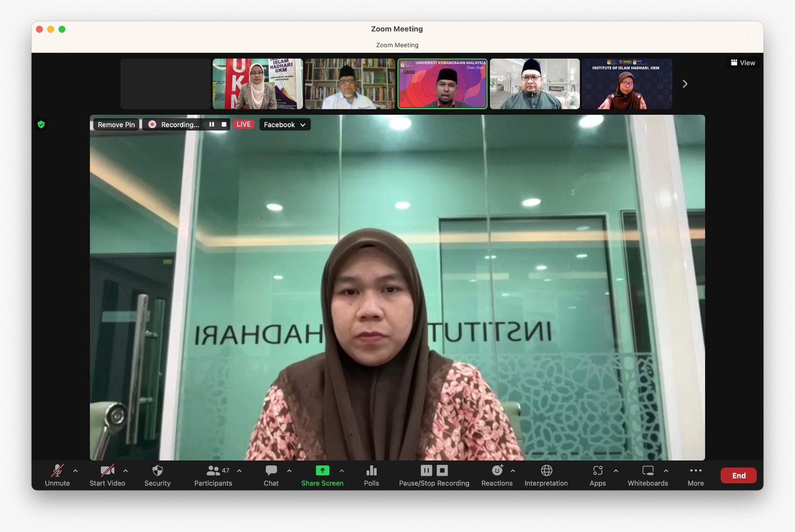This screenshot has height=532, width=795.
Task: Show next participant thumbnails with the arrow
Action: [x=685, y=84]
